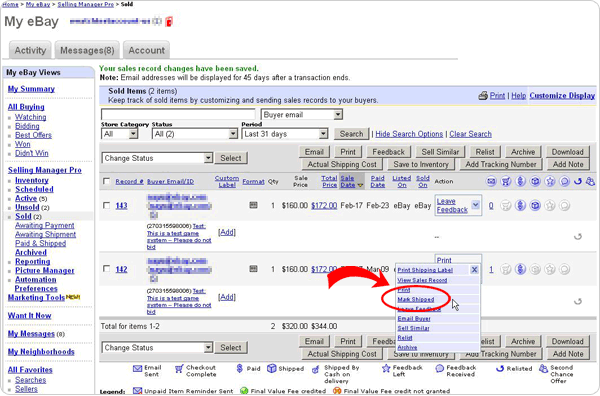The width and height of the screenshot is (600, 396).
Task: Switch to the Activity tab
Action: coord(30,51)
